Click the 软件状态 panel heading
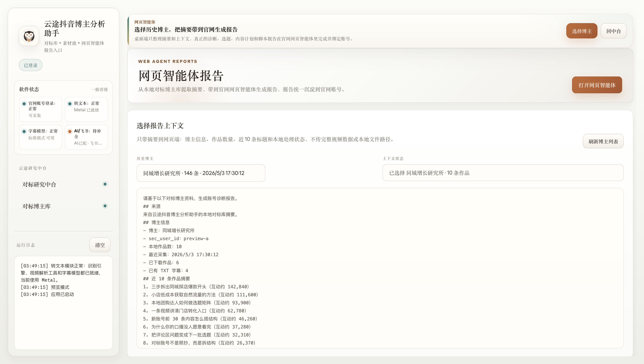This screenshot has width=644, height=364. point(29,89)
